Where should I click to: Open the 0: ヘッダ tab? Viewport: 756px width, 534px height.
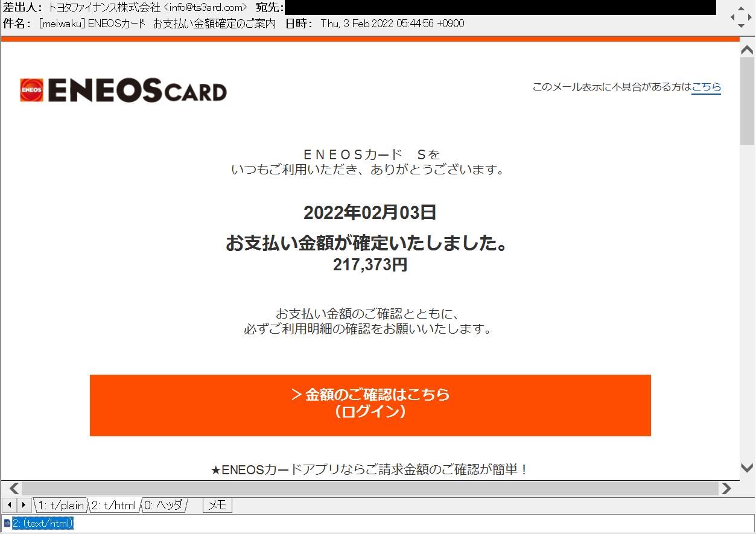click(x=164, y=505)
